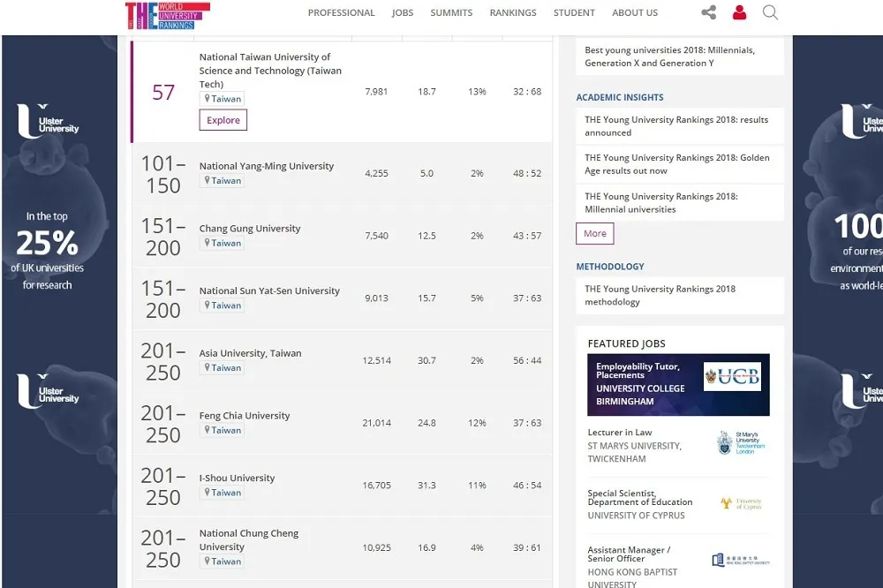Image resolution: width=883 pixels, height=588 pixels.
Task: Open Feng Chia University link
Action: 245,416
